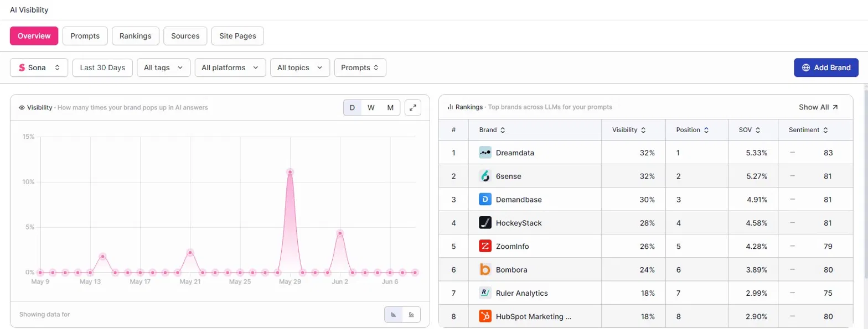Image resolution: width=868 pixels, height=329 pixels.
Task: Click the peak data point after May 13
Action: 102,256
